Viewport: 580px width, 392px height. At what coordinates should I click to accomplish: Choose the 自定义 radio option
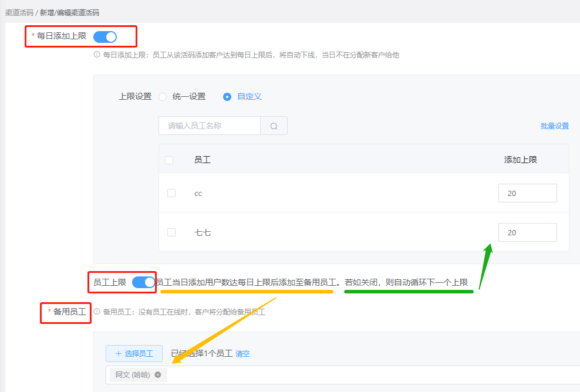coord(227,97)
